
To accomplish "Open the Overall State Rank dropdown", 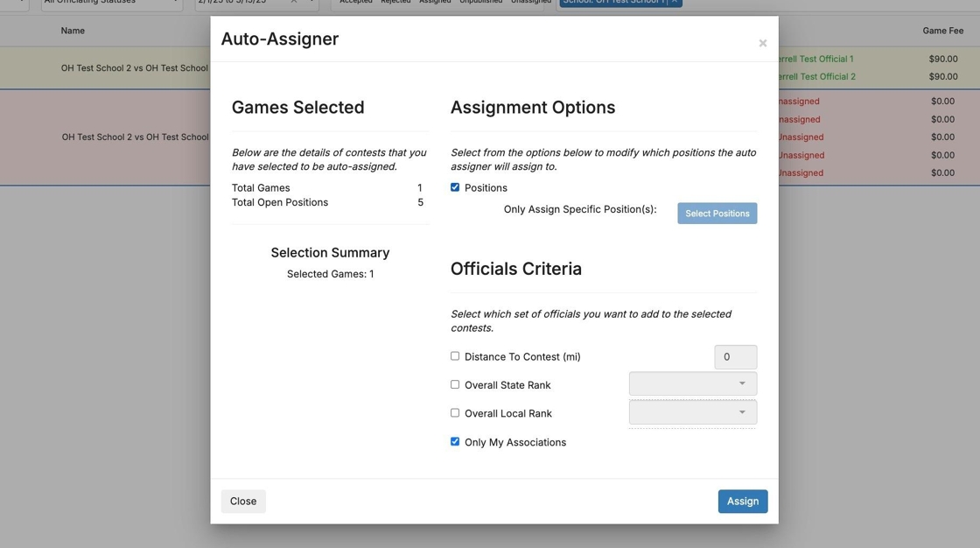I will pos(692,384).
